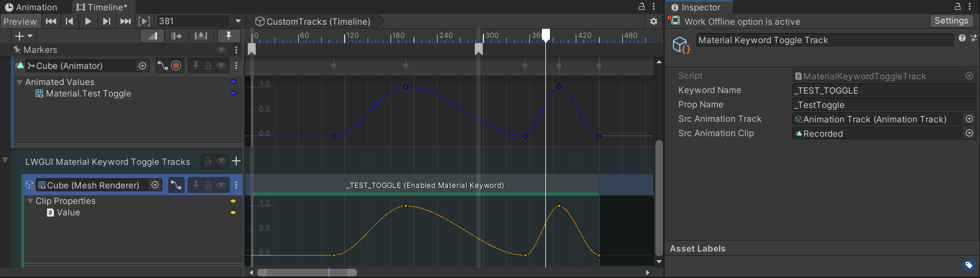980x278 pixels.
Task: Open the Inspector help reference icon
Action: click(x=962, y=38)
